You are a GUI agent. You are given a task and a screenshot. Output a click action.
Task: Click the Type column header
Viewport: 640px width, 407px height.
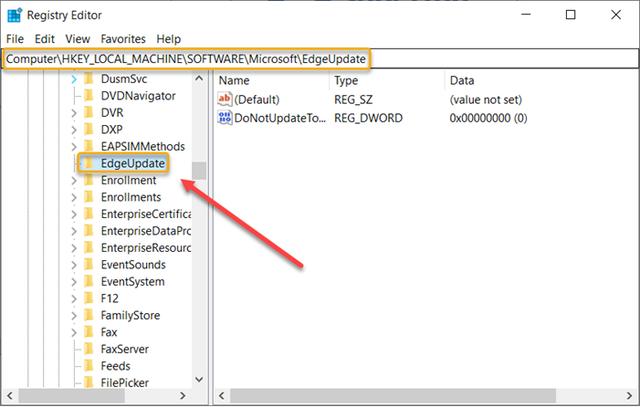tap(346, 80)
